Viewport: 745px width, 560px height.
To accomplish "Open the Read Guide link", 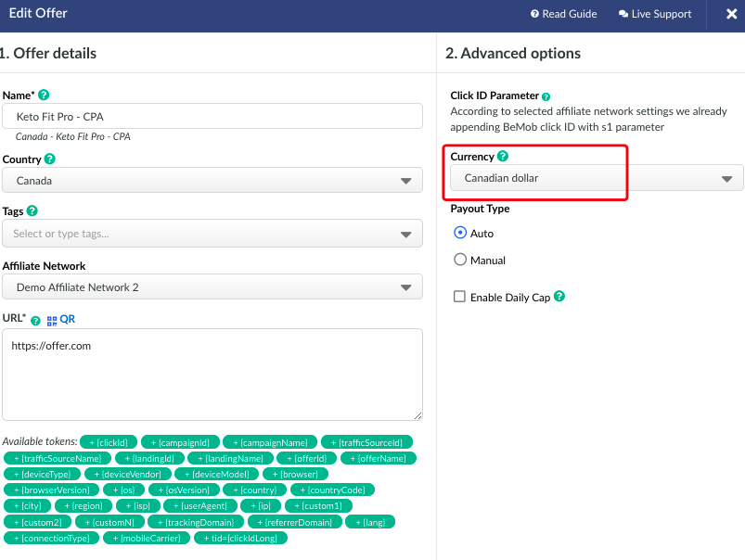I will click(564, 14).
